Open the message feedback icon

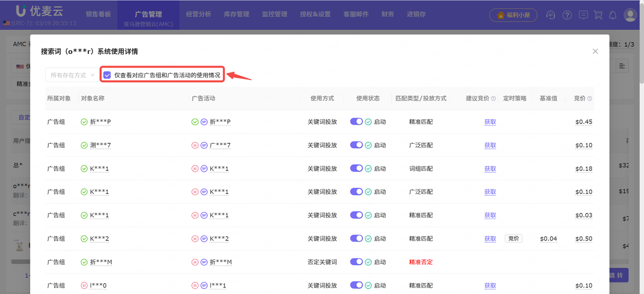point(583,15)
